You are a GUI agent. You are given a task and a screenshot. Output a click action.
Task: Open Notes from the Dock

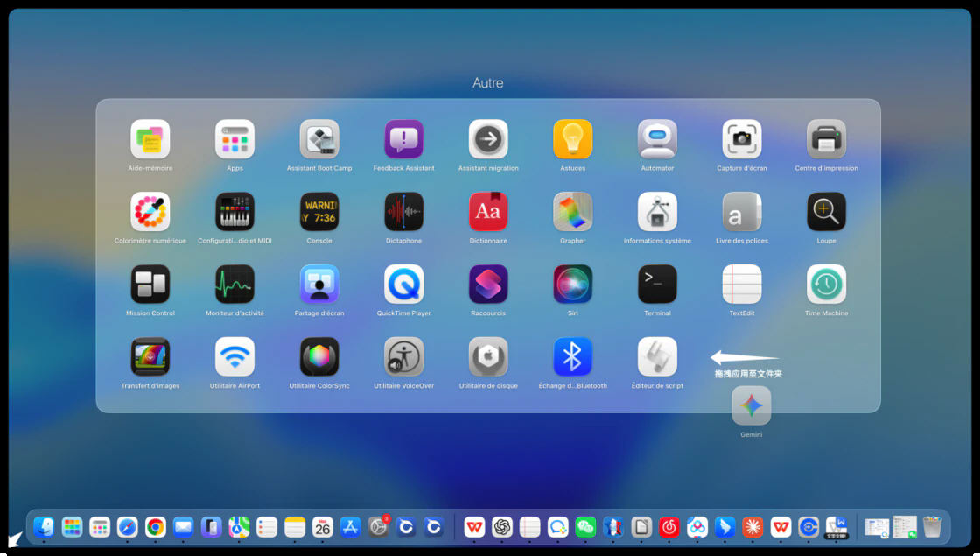click(x=294, y=527)
